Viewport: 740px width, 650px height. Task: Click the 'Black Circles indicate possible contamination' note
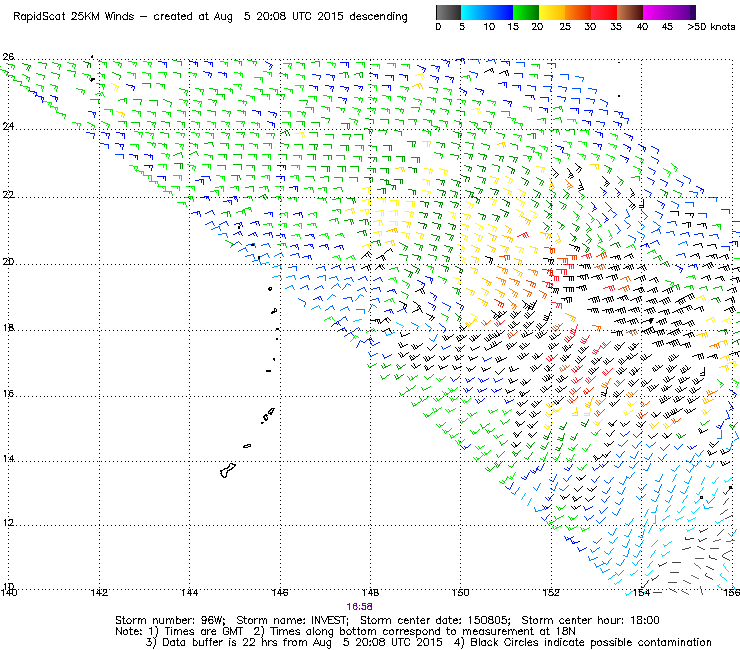pos(591,642)
